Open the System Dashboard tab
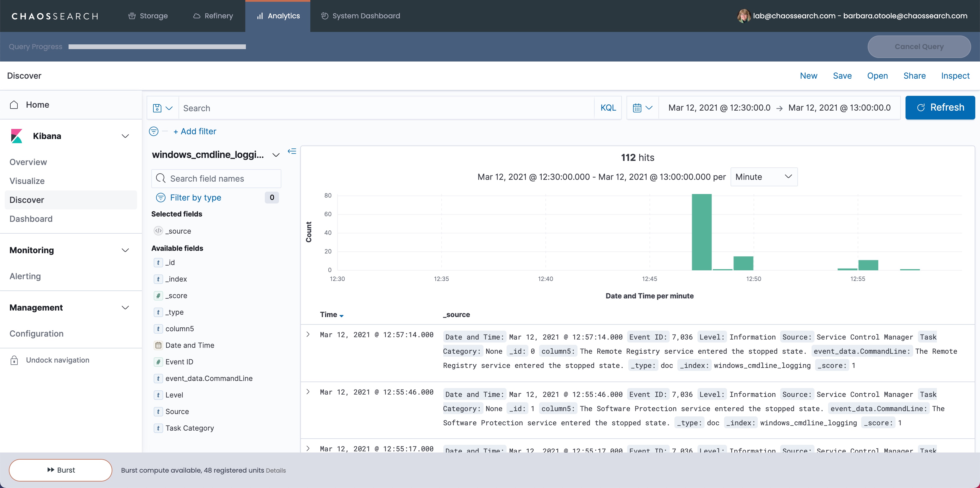 (x=360, y=16)
